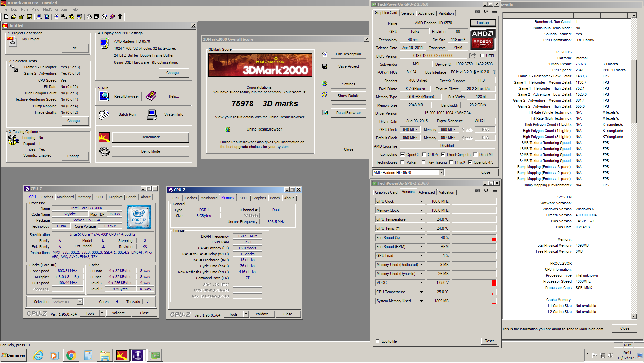
Task: Click the Save Project button
Action: tap(348, 67)
